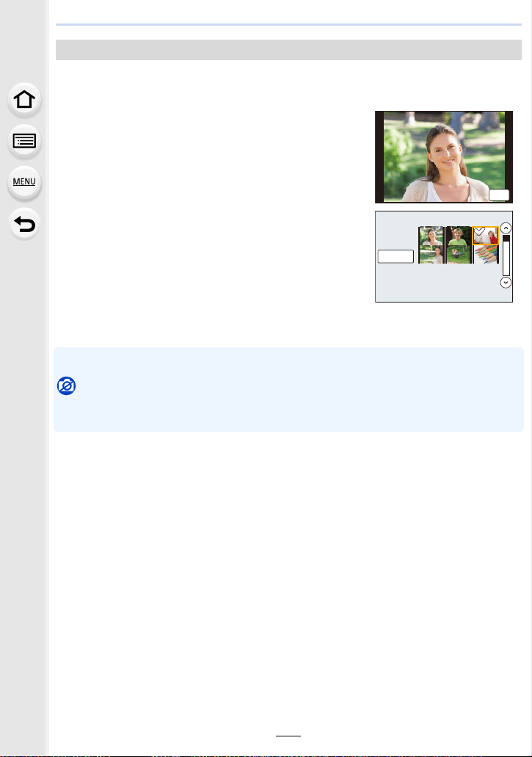Select the colored pencils thumbnail
532x757 pixels.
click(x=485, y=255)
